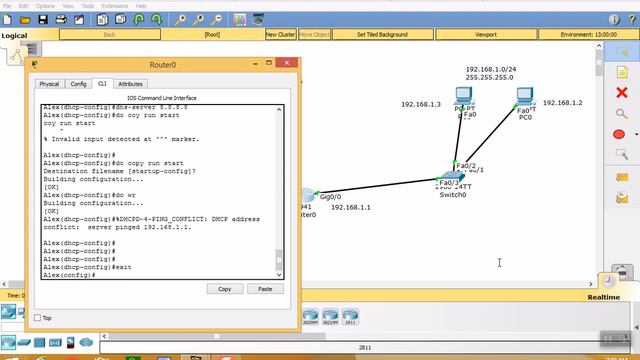The height and width of the screenshot is (360, 640).
Task: Click the Back navigation button
Action: [109, 35]
